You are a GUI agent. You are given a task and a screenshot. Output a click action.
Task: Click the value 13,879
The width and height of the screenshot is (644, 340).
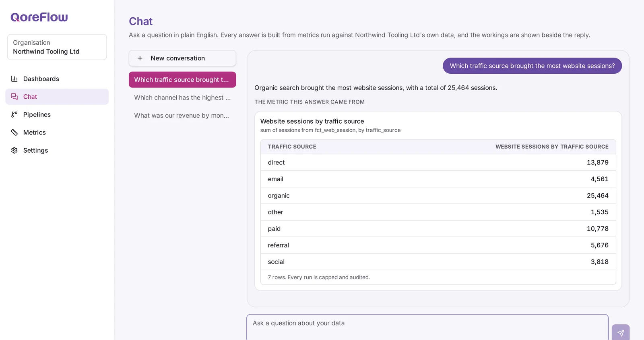click(598, 162)
